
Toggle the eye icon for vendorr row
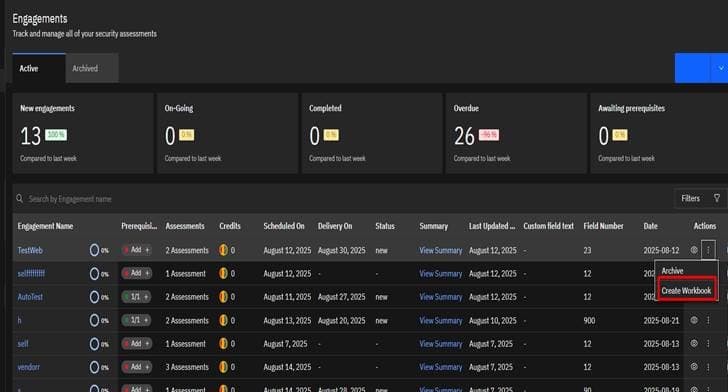pos(694,366)
